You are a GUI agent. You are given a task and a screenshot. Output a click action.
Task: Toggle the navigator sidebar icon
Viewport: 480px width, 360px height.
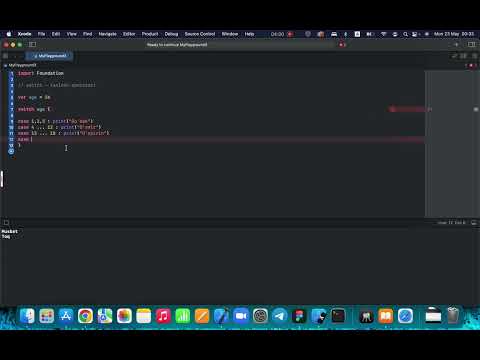(x=32, y=44)
